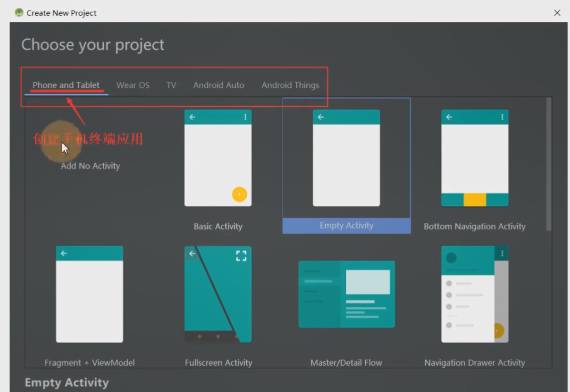The height and width of the screenshot is (392, 570).
Task: Select the Add No Activity option
Action: coord(90,166)
